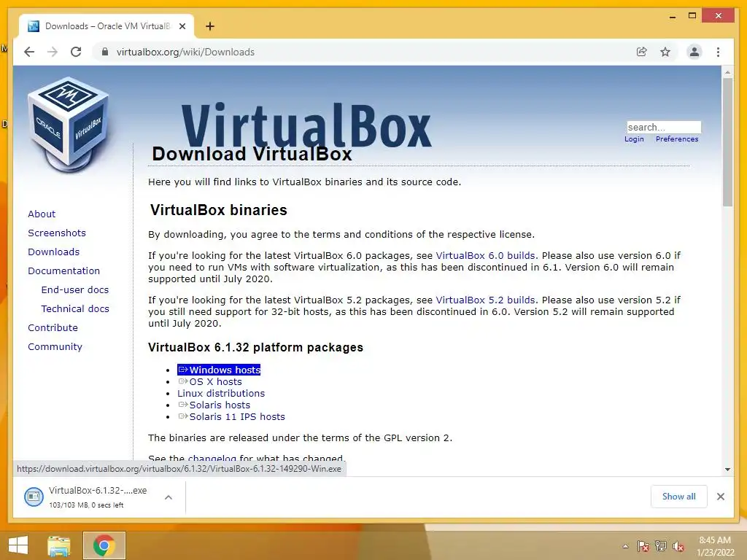The height and width of the screenshot is (560, 747).
Task: Click the browser forward arrow
Action: click(x=53, y=52)
